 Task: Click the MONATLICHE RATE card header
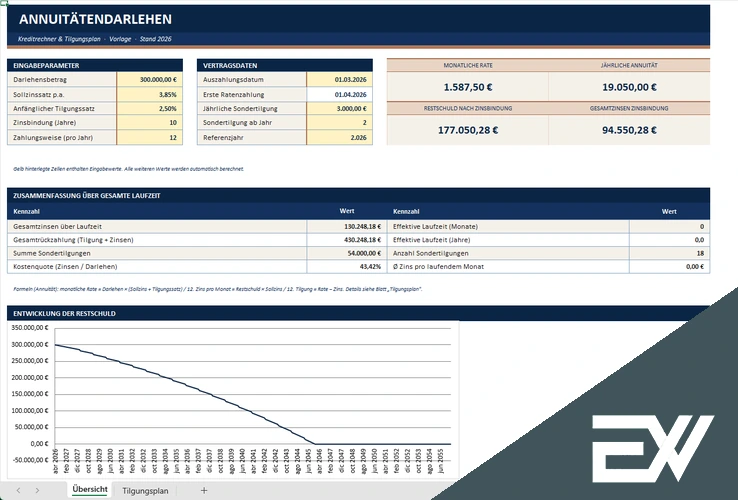[x=468, y=65]
